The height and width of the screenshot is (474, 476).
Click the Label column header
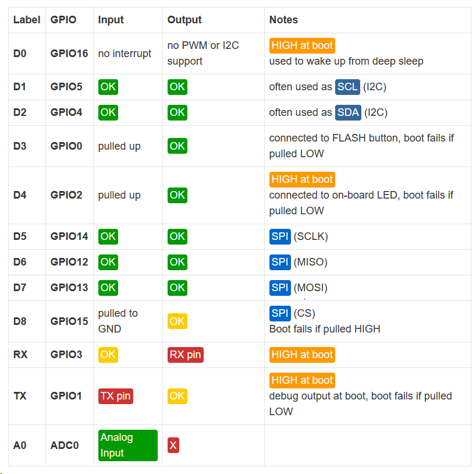coord(27,20)
